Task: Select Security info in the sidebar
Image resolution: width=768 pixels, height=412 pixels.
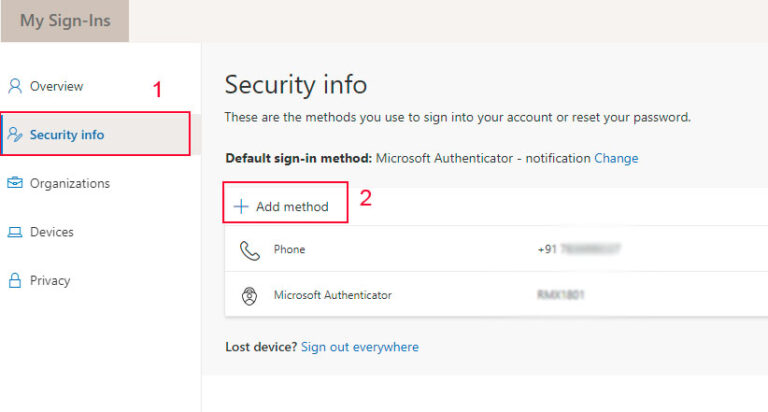Action: click(x=67, y=134)
